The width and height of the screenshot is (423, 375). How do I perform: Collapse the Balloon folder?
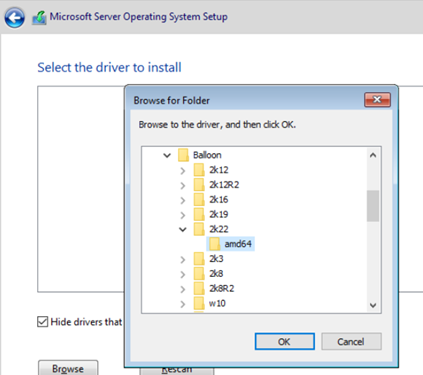(x=167, y=155)
